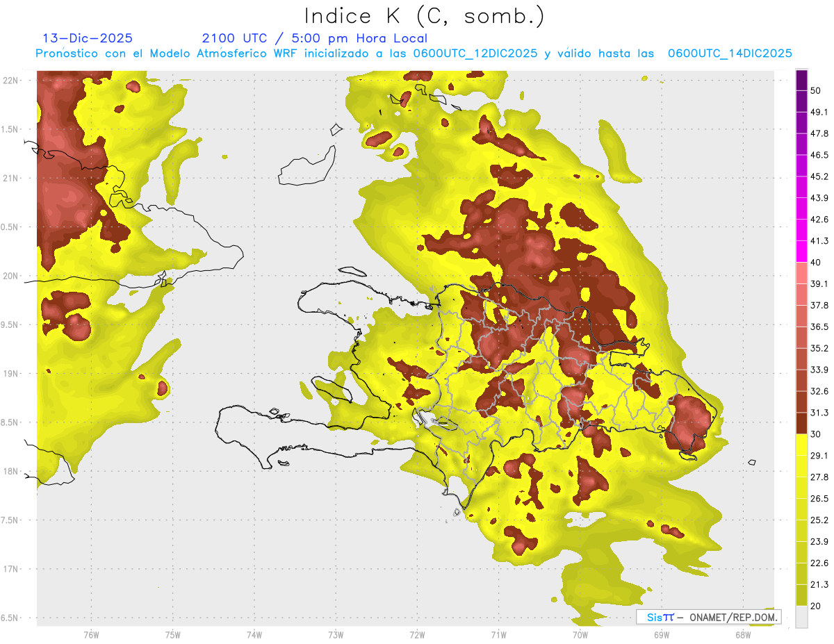Click the '25.2' color bar value

pyautogui.click(x=819, y=520)
